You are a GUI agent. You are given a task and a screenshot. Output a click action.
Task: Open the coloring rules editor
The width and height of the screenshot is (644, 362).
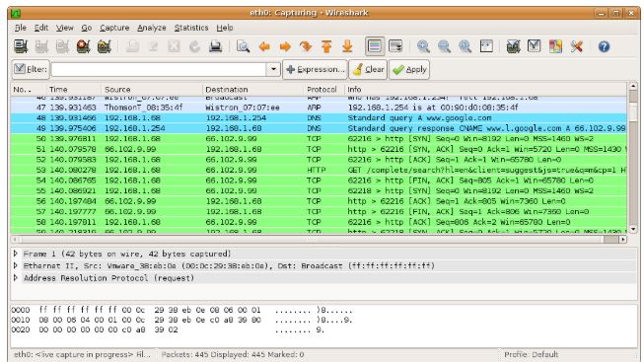click(x=555, y=46)
